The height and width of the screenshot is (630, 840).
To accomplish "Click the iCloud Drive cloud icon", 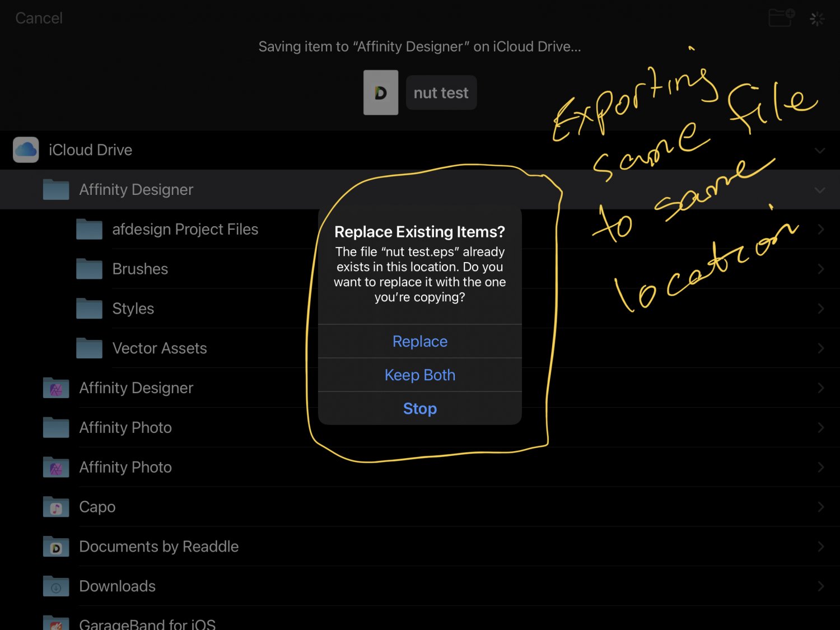I will (x=25, y=150).
